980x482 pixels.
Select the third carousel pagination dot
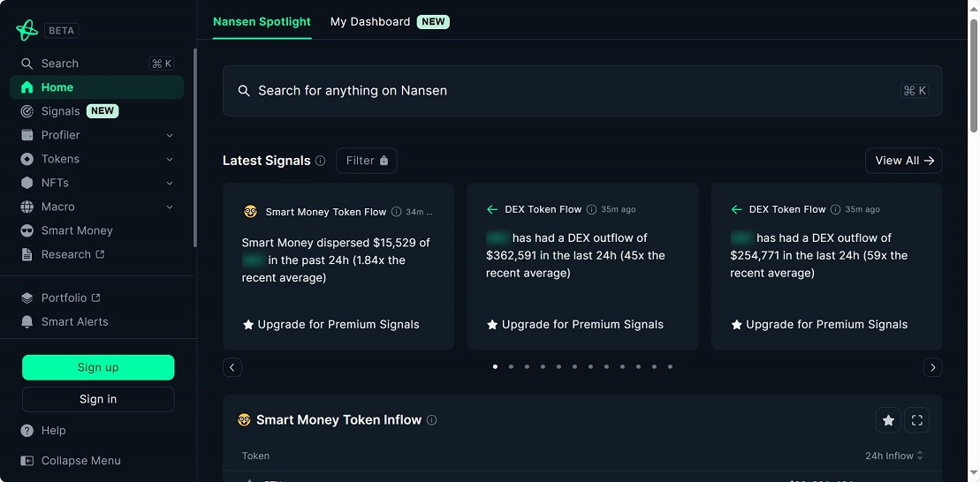pos(527,366)
